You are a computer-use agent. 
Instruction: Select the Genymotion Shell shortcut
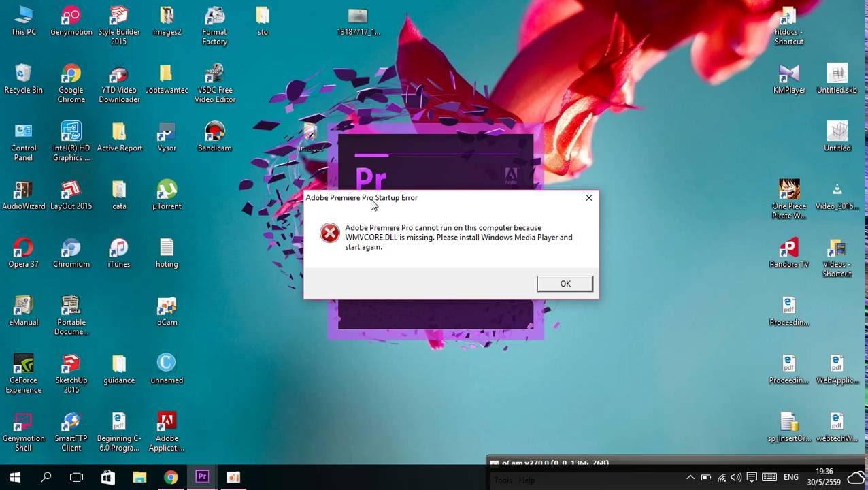click(x=24, y=432)
